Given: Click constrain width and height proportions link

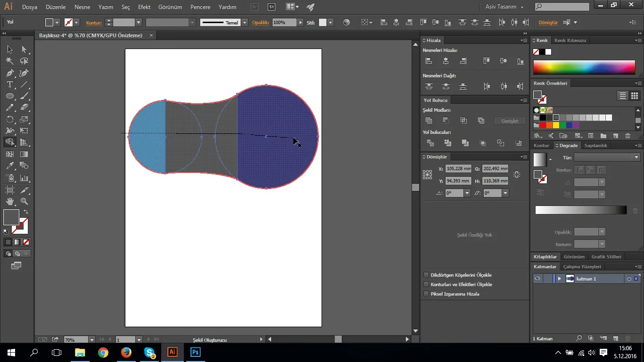Looking at the screenshot, I should point(517,174).
